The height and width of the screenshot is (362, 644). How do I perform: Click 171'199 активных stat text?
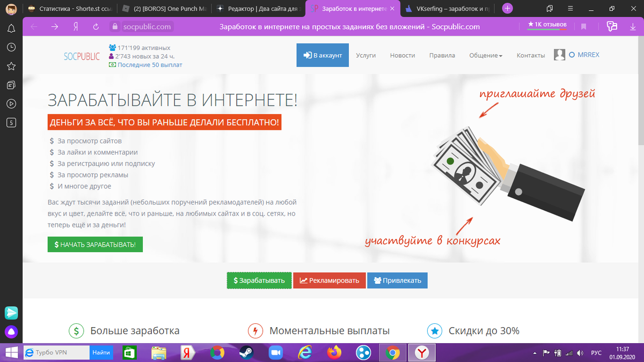pos(144,48)
